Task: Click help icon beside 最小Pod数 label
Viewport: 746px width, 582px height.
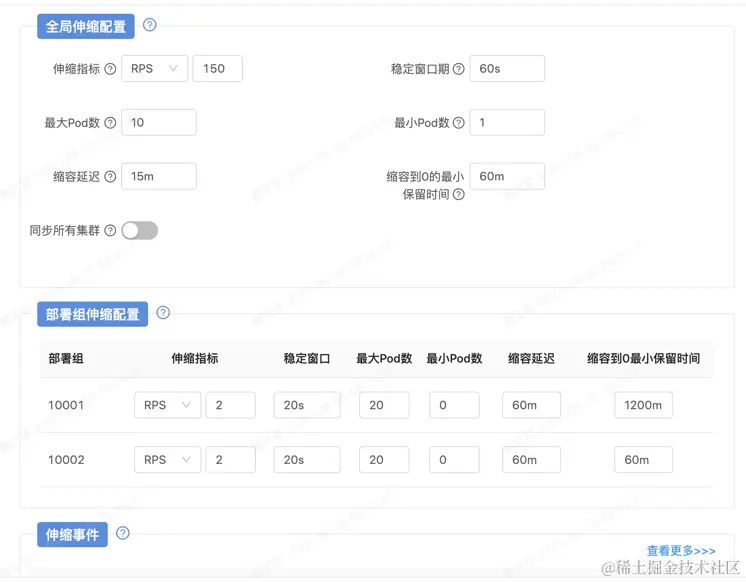Action: (458, 123)
